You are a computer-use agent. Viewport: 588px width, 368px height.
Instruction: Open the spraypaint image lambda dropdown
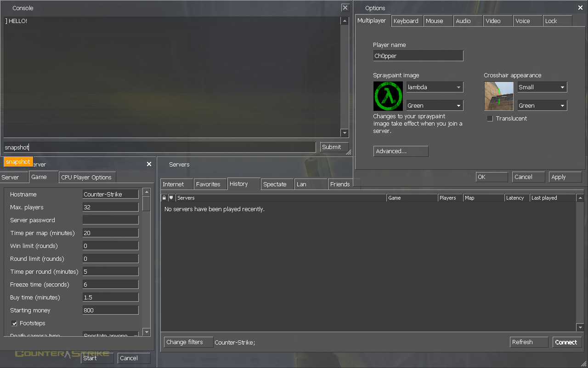(434, 87)
